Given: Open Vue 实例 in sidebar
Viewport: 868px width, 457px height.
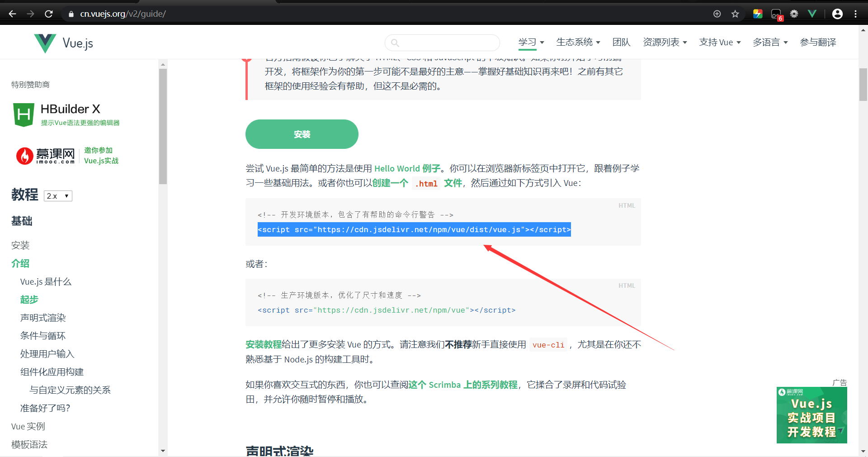Looking at the screenshot, I should [28, 427].
